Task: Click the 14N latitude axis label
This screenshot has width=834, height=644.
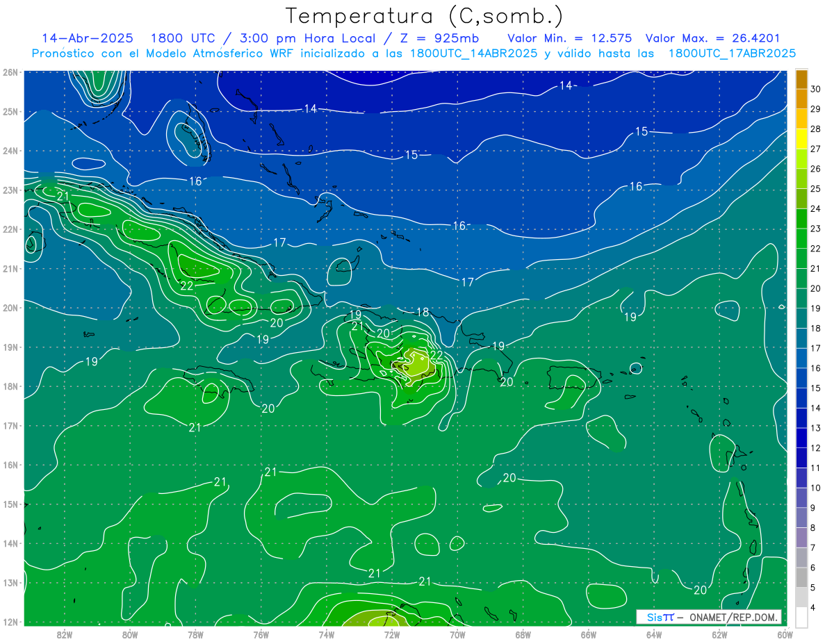Action: [x=10, y=543]
